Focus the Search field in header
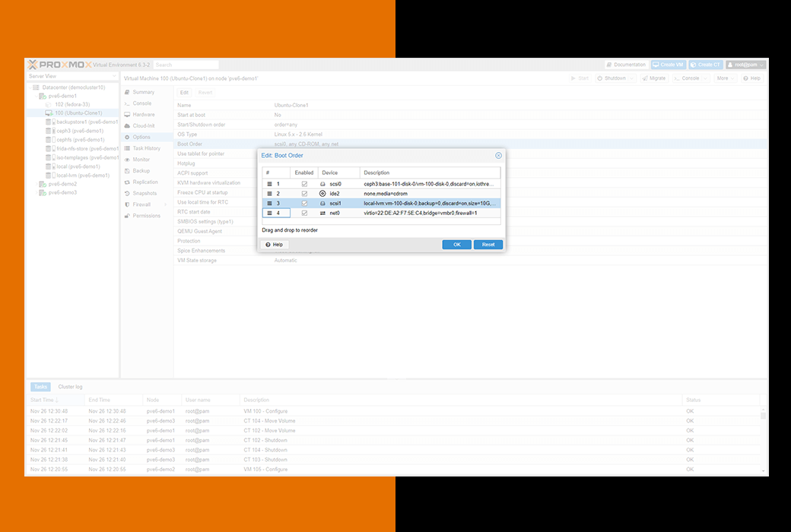This screenshot has height=532, width=791. [186, 65]
